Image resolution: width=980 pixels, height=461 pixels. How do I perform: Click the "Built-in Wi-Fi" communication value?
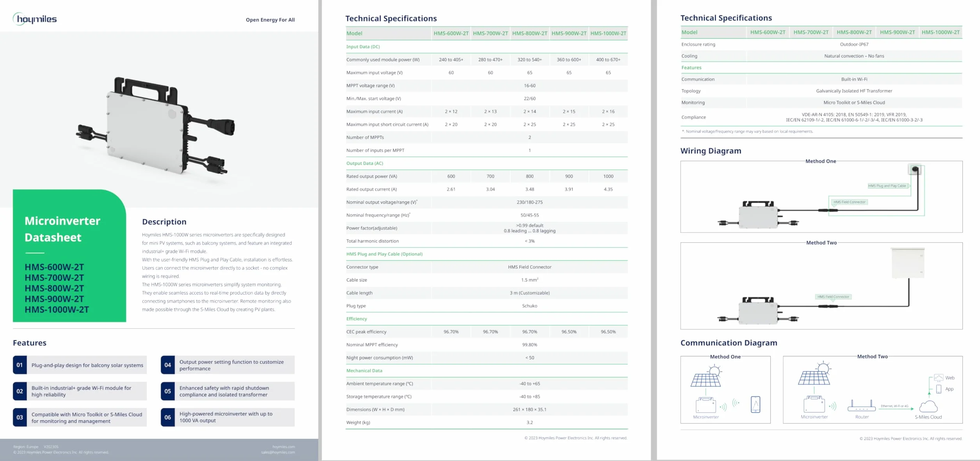[x=854, y=79]
